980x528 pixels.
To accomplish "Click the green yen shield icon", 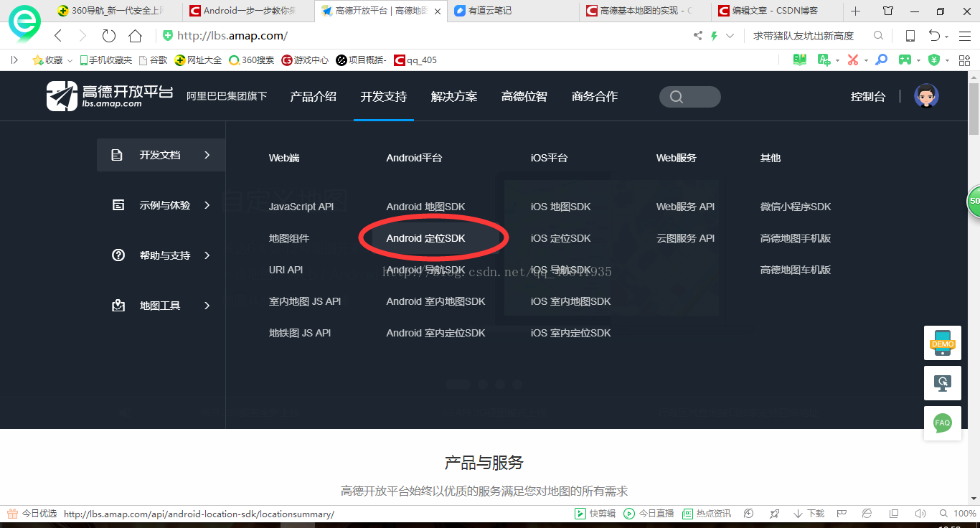I will pyautogui.click(x=934, y=60).
